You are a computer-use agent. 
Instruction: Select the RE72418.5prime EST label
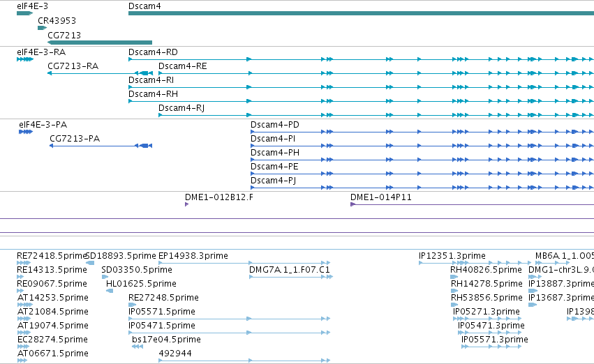(x=52, y=256)
